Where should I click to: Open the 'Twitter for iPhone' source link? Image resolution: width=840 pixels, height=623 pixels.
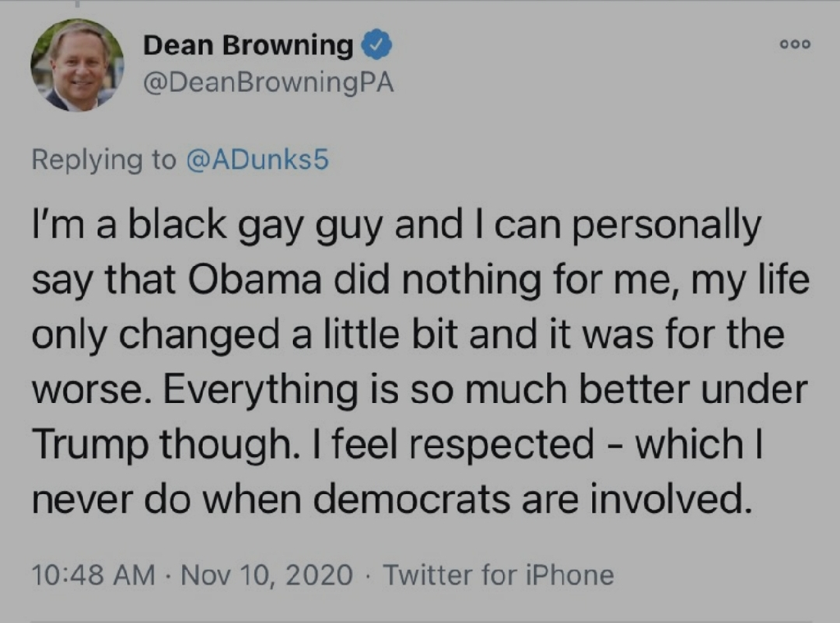(498, 575)
